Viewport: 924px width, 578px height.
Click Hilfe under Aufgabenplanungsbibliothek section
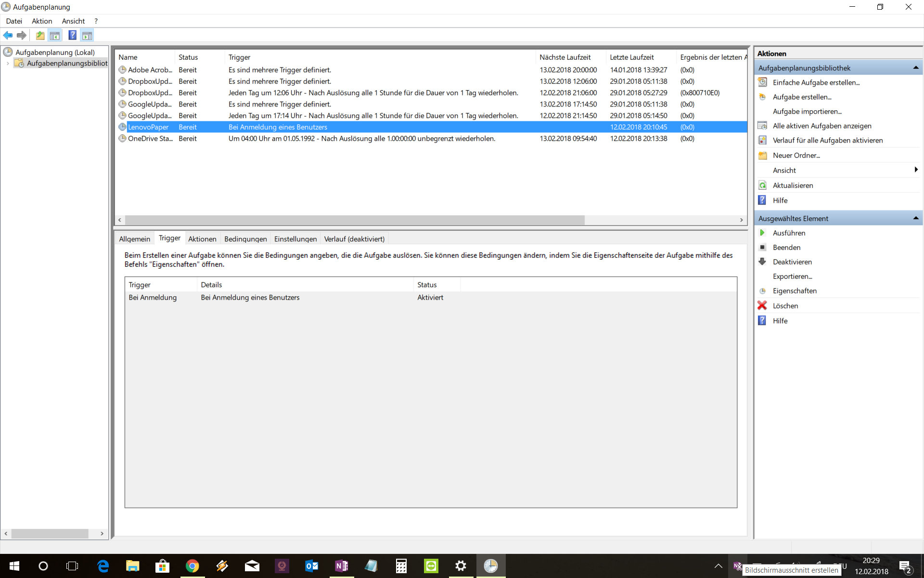tap(780, 200)
